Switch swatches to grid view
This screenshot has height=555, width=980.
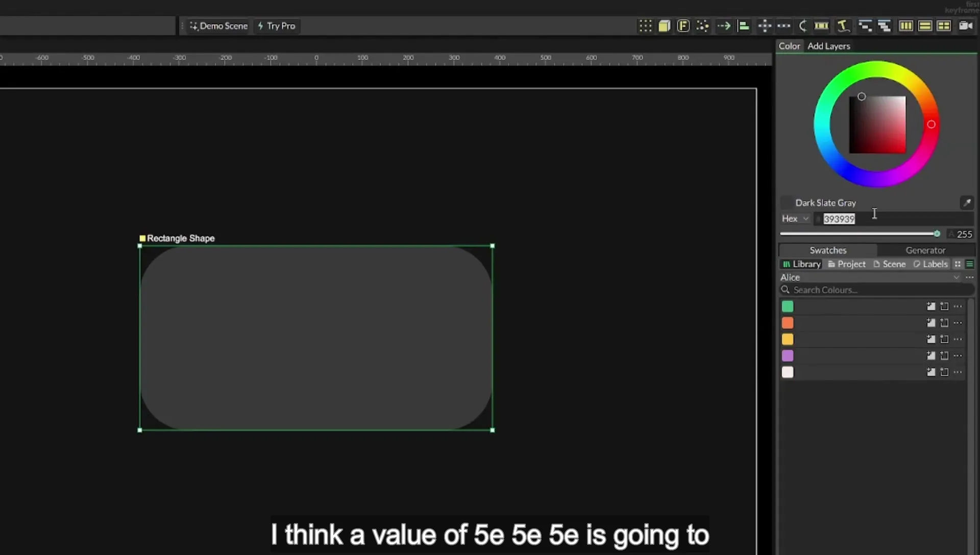tap(958, 264)
